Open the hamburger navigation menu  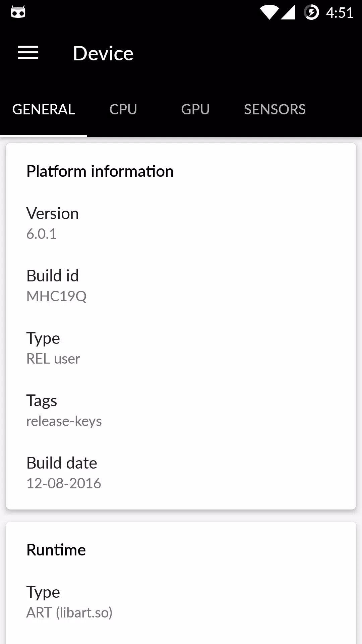[28, 53]
